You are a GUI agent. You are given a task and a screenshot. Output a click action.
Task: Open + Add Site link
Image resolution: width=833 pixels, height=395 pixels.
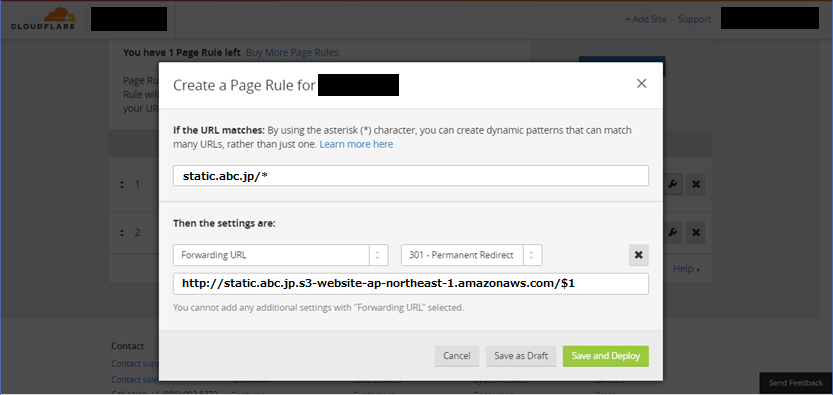[x=645, y=19]
